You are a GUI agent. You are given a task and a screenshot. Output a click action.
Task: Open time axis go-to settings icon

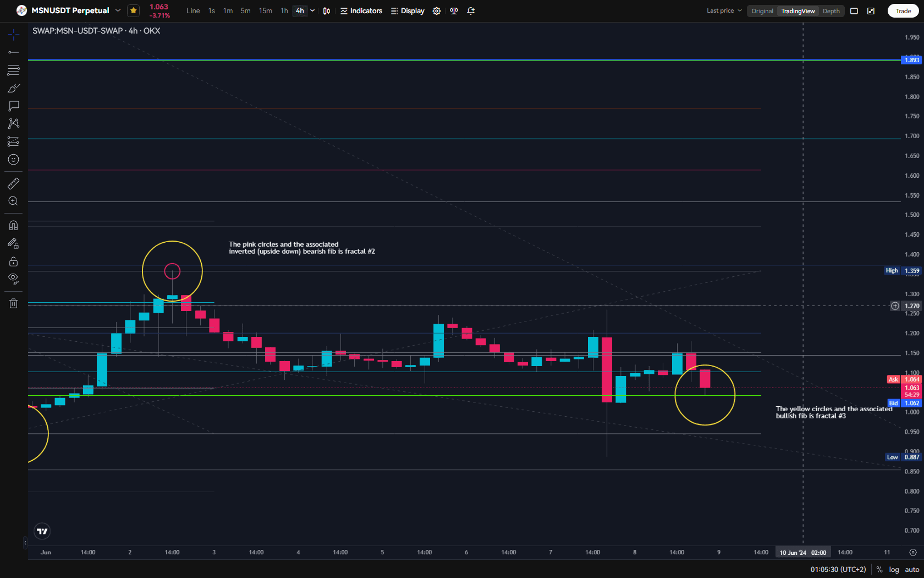click(913, 552)
